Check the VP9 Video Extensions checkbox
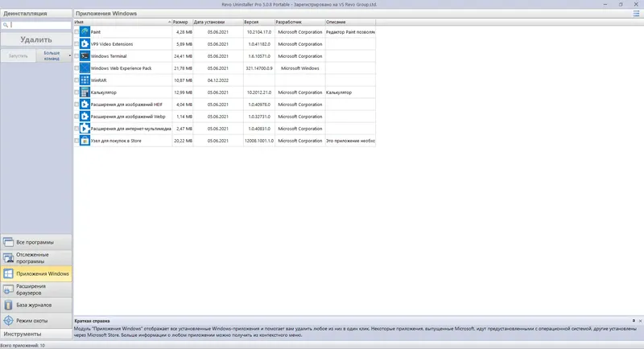This screenshot has width=644, height=349. coord(76,44)
